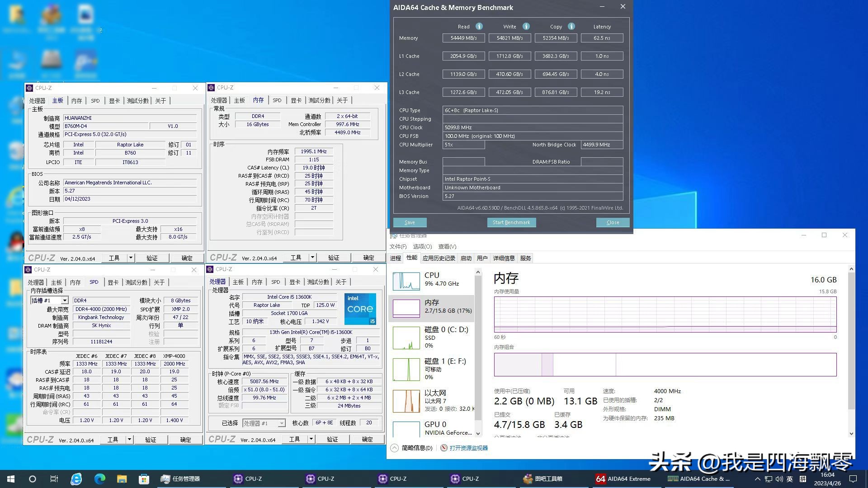Open 资源监视器 via the link
The width and height of the screenshot is (868, 488).
pyautogui.click(x=468, y=448)
